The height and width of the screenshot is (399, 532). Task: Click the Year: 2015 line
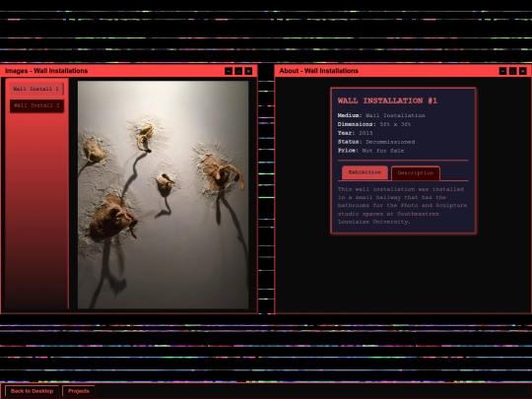pos(355,133)
